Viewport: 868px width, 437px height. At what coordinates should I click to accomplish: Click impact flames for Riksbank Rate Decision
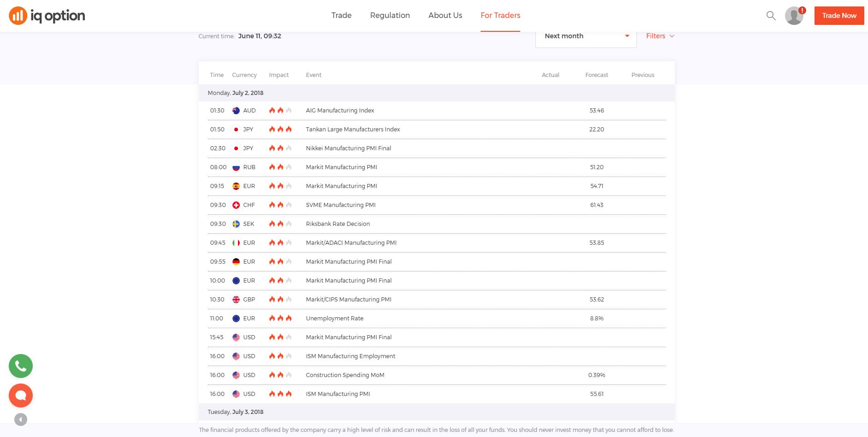(280, 224)
